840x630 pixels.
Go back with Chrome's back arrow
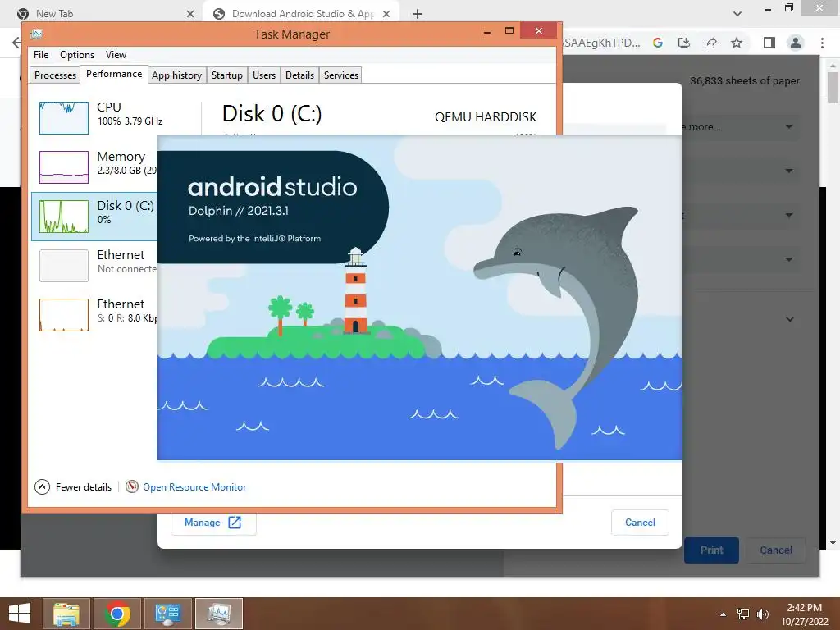16,43
